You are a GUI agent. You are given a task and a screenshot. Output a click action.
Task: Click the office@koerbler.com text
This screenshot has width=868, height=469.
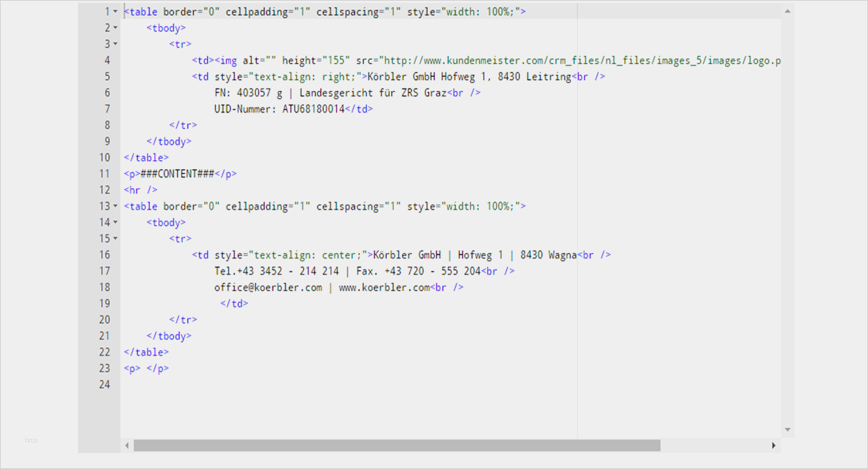268,287
